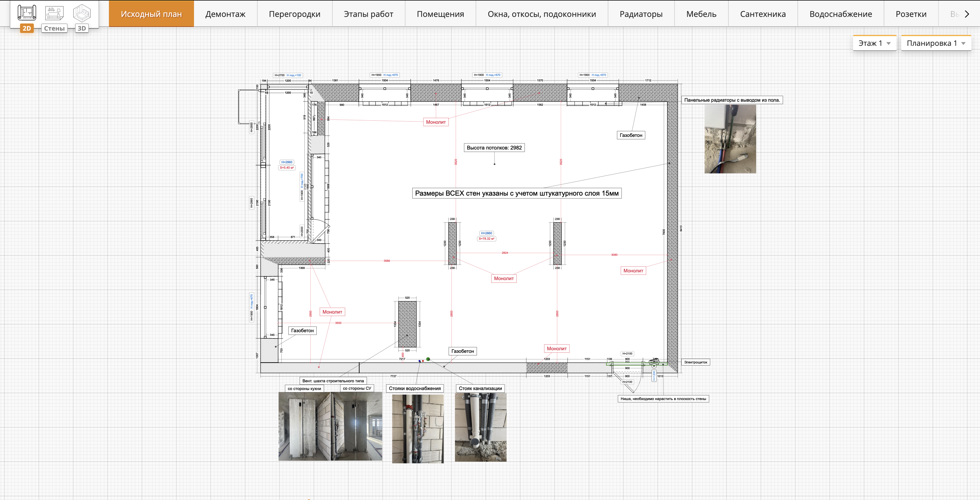Expand the Этаж 1 dropdown
Screen dimensions: 980x500
pyautogui.click(x=874, y=43)
